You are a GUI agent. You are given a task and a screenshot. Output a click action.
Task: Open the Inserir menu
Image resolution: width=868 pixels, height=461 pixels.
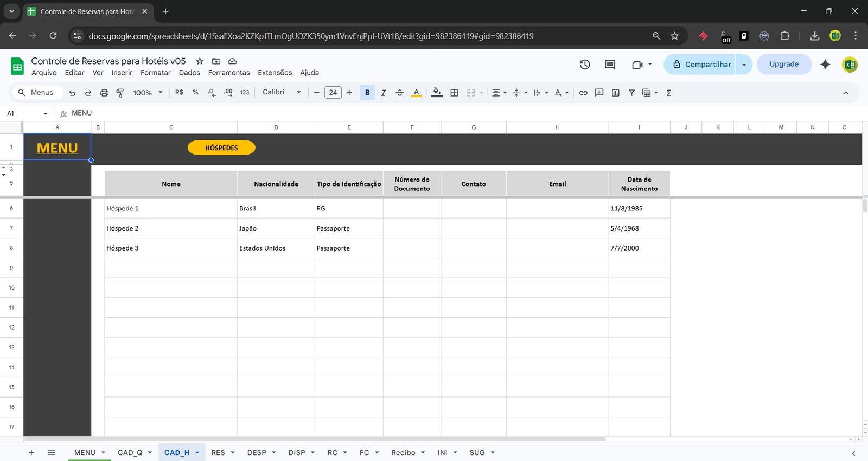(x=122, y=73)
